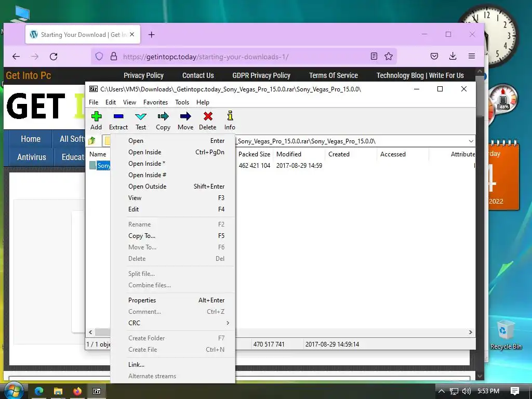Click the system clock showing 5:53 PM
Screen dimensions: 532x399
click(x=488, y=391)
